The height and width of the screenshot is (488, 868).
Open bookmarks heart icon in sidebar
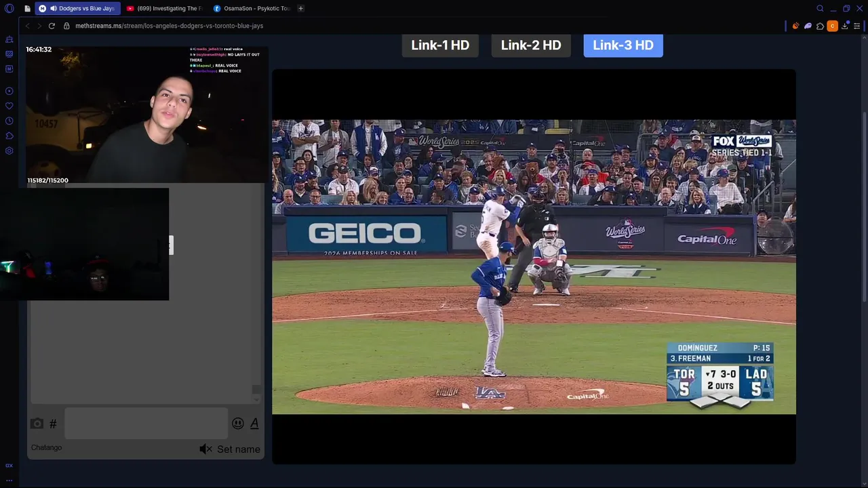9,106
